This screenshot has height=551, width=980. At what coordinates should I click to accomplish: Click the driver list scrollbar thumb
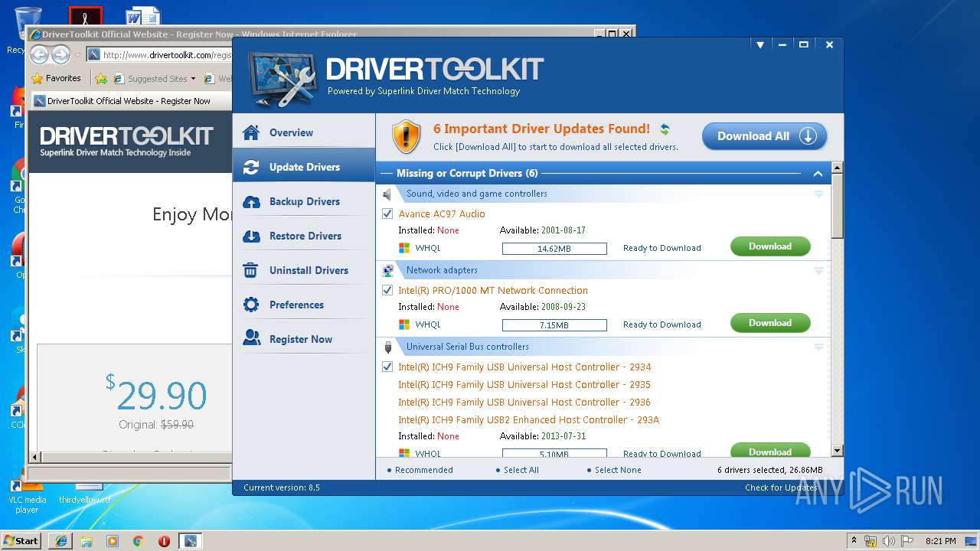coord(837,205)
